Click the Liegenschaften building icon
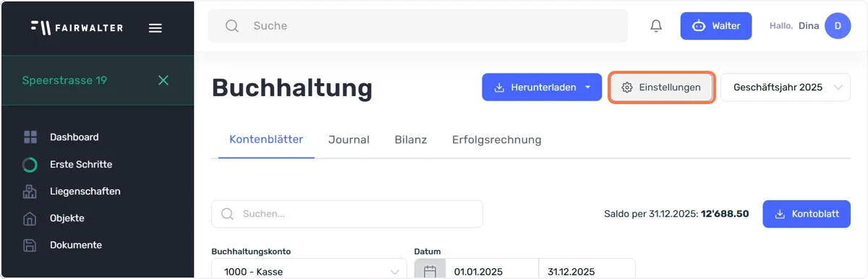 tap(30, 192)
